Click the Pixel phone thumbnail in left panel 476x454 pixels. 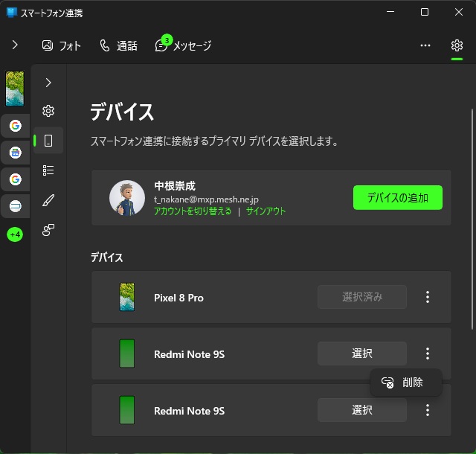15,89
